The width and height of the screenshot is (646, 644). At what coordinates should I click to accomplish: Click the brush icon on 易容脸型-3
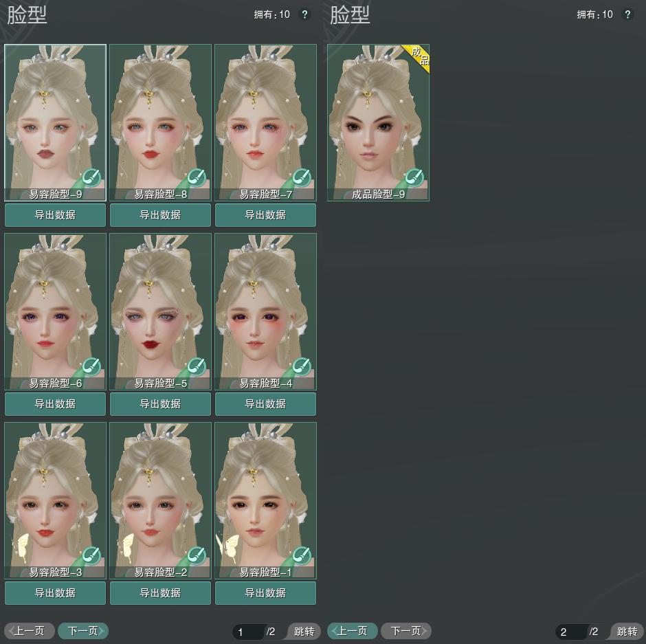91,555
